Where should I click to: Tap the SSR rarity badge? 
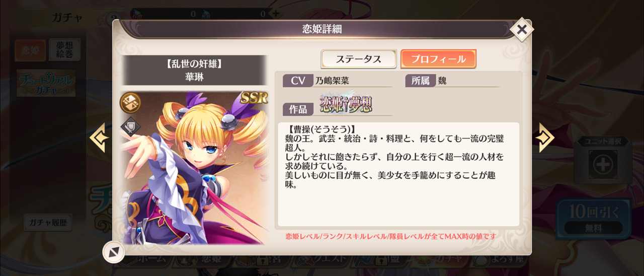click(x=254, y=98)
